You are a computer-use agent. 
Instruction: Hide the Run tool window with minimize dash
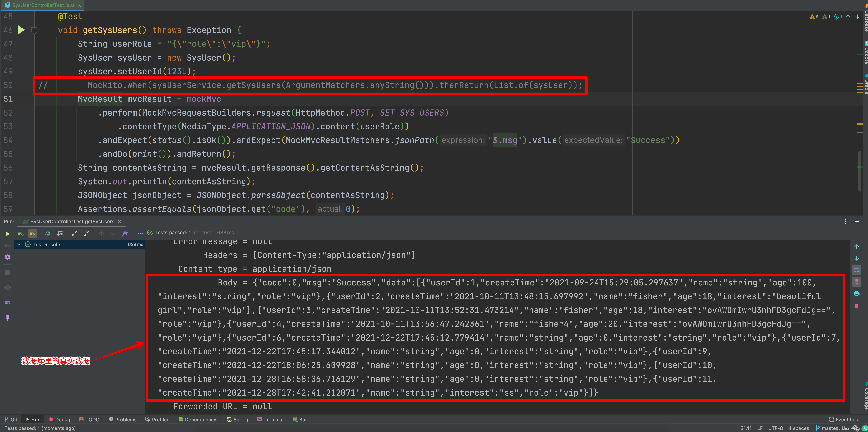pos(857,221)
